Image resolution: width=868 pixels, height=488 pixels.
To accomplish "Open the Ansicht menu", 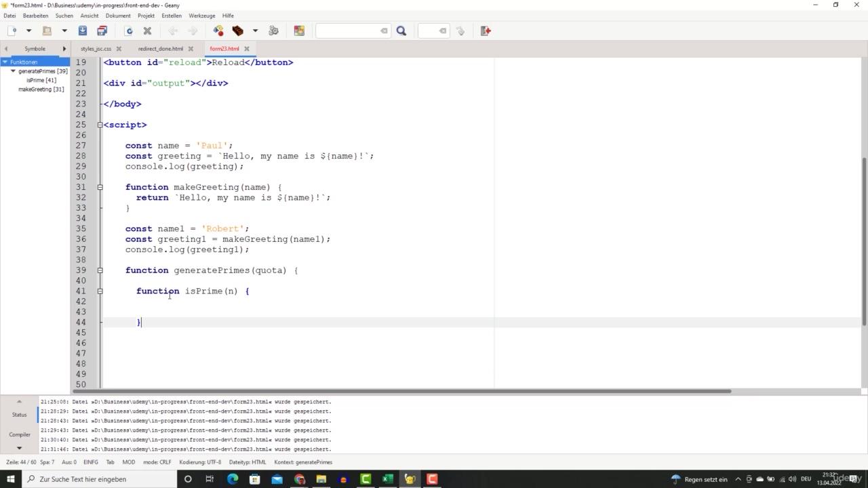I will [x=90, y=16].
